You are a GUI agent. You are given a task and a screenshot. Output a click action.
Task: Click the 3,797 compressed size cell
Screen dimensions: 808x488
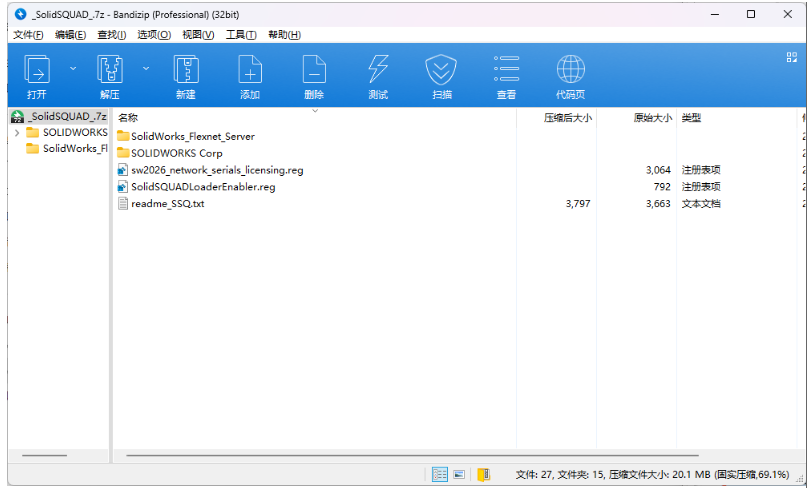pos(578,204)
